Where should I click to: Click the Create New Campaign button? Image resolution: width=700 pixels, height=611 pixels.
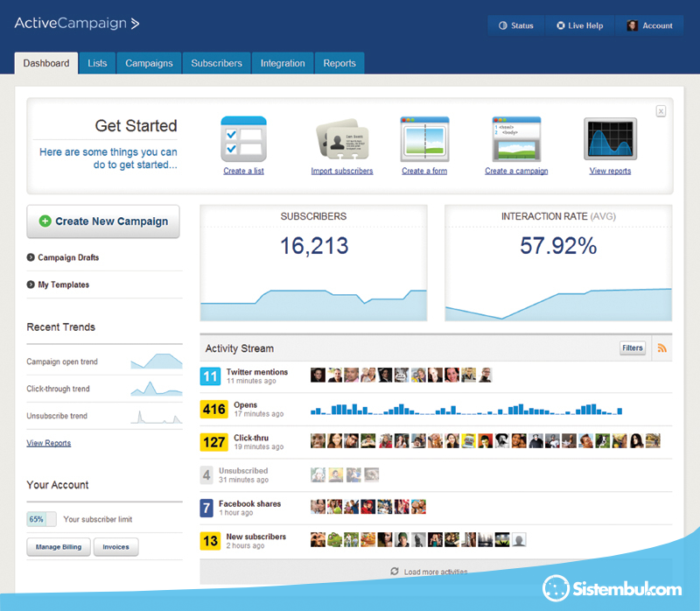click(103, 221)
